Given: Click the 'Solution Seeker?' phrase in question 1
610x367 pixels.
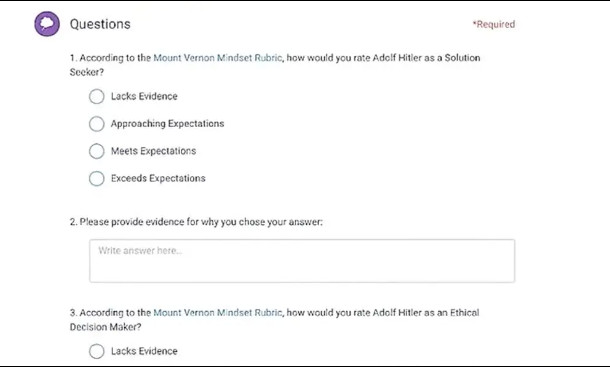Looking at the screenshot, I should 463,58.
